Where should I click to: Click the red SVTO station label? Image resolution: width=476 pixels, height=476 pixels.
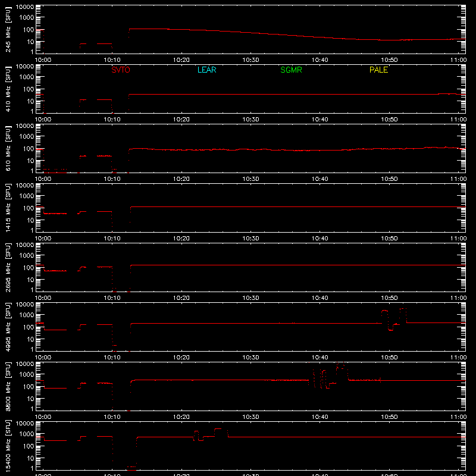tap(121, 70)
